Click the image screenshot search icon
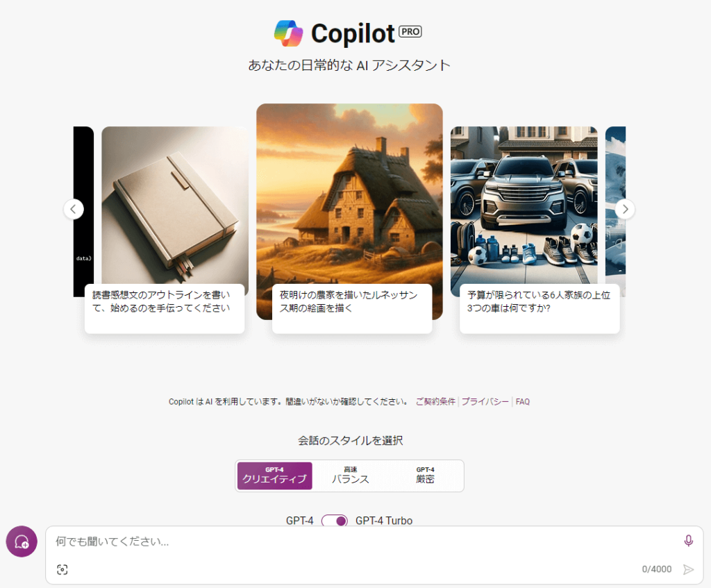Screen dimensions: 711x588 62,569
